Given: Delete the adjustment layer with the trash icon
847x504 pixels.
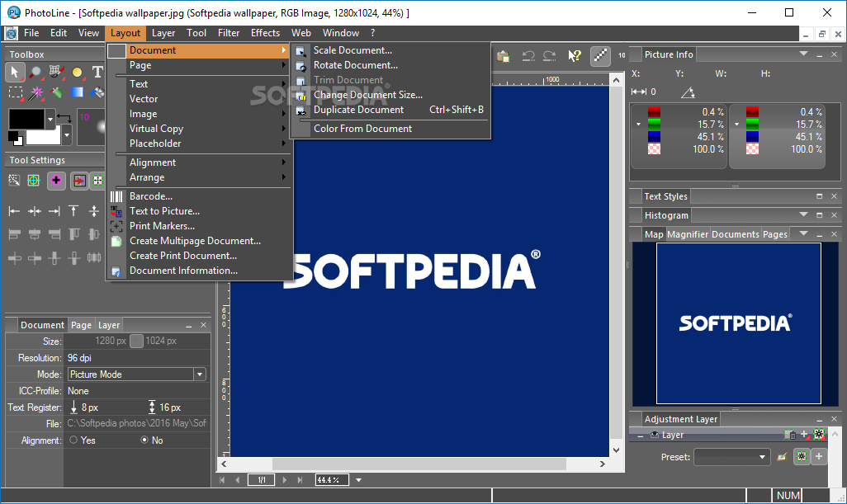Looking at the screenshot, I should pyautogui.click(x=790, y=435).
